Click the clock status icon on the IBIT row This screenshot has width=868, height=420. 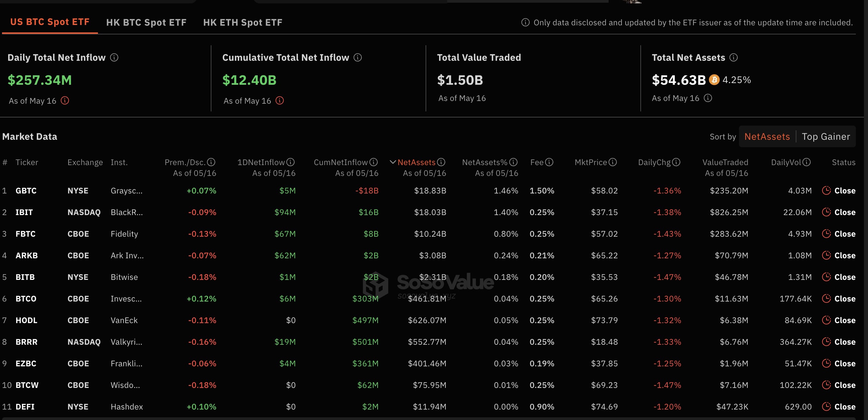826,212
